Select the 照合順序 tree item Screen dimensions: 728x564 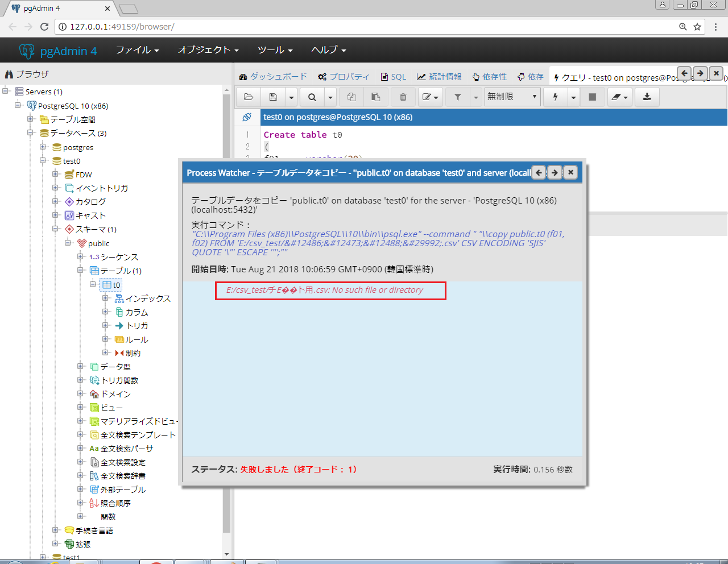click(x=116, y=503)
